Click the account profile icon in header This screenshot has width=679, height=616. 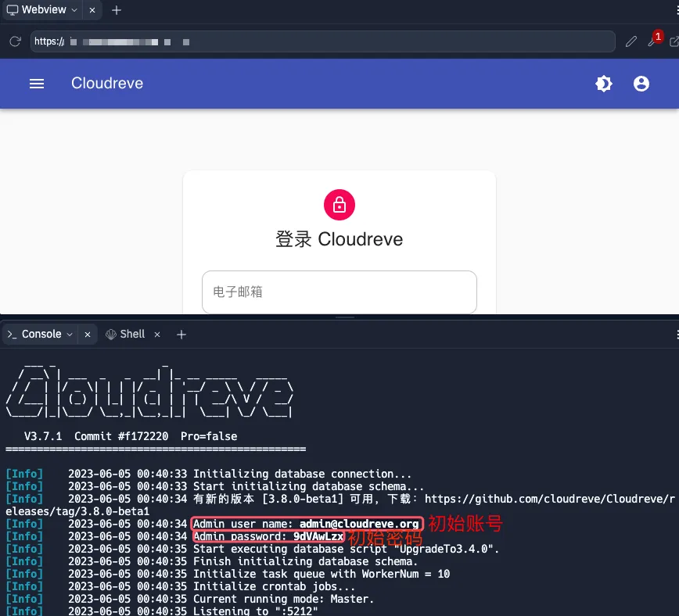(641, 84)
